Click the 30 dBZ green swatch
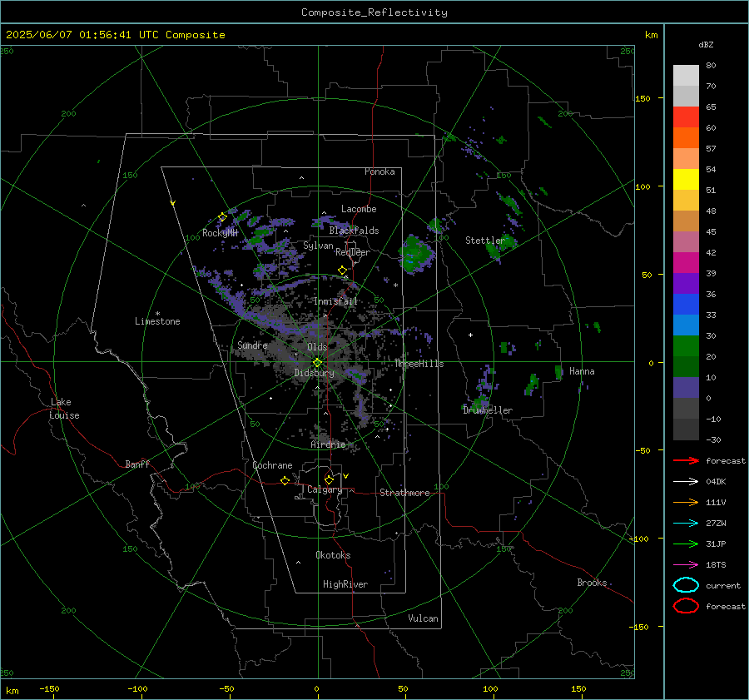Screen dimensions: 749x700 tap(686, 346)
